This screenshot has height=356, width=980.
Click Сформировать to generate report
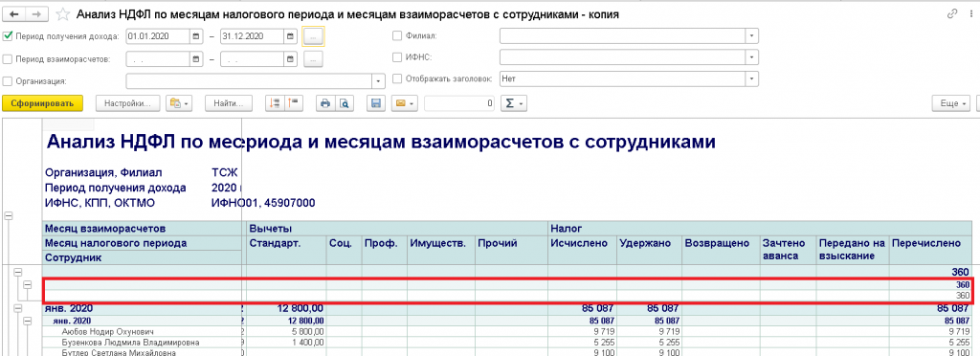point(42,103)
